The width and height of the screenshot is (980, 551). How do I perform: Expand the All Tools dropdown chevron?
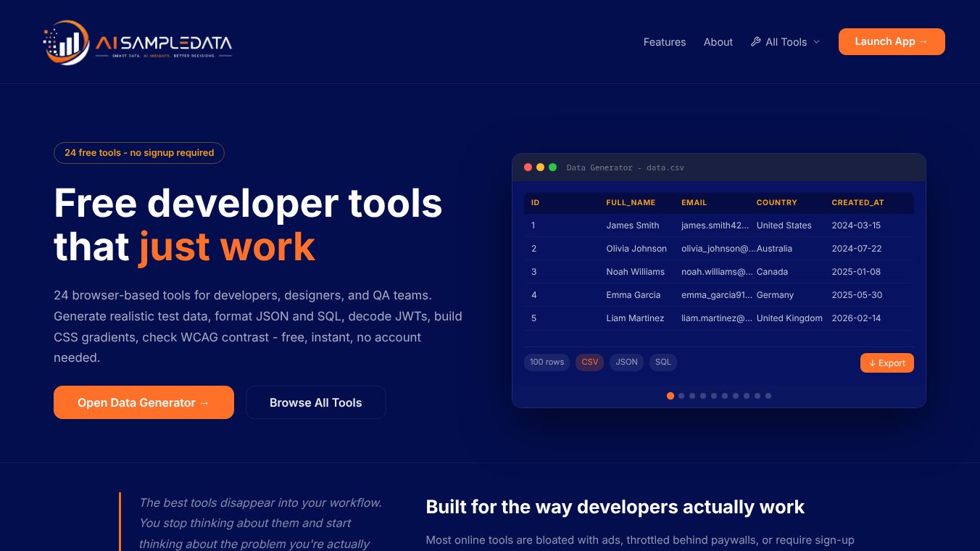tap(816, 42)
